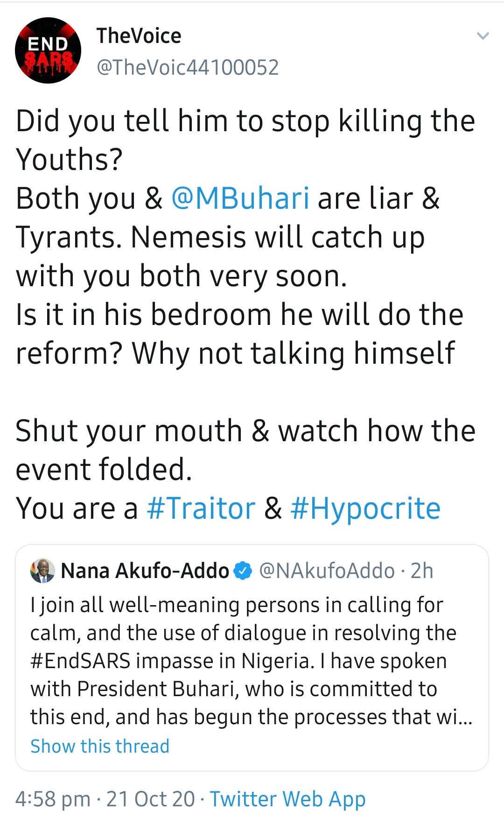Open the @MBuhari mention
This screenshot has width=504, height=818.
[x=240, y=198]
